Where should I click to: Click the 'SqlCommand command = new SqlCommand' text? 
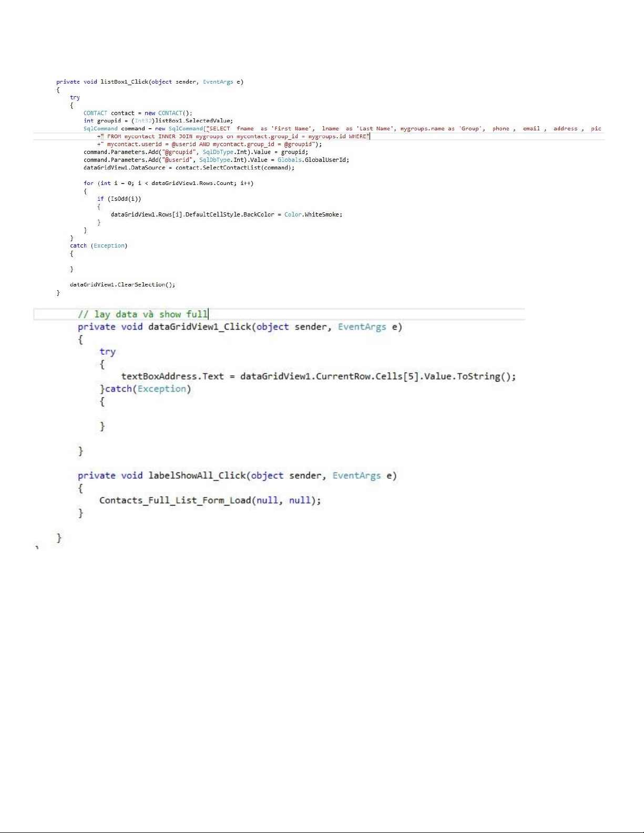tap(144, 129)
